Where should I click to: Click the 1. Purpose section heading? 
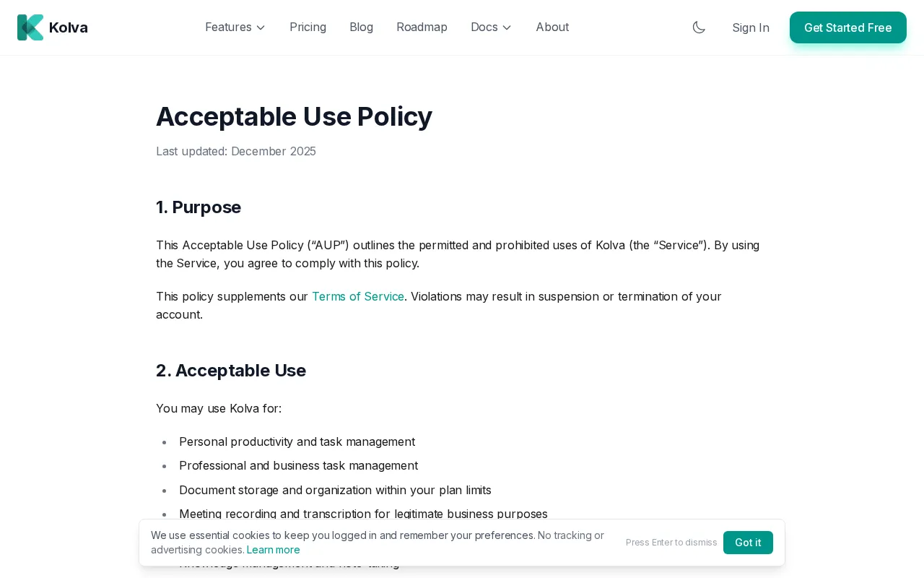pos(199,207)
